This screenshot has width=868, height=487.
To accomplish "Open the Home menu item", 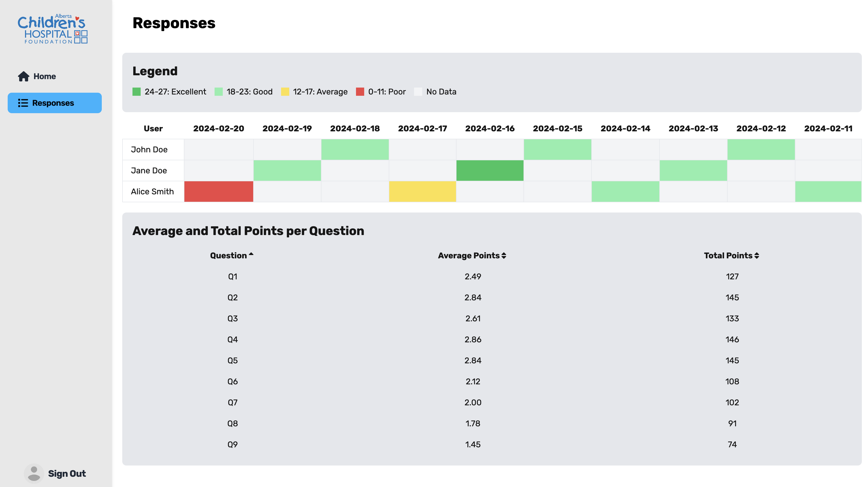I will tap(44, 76).
